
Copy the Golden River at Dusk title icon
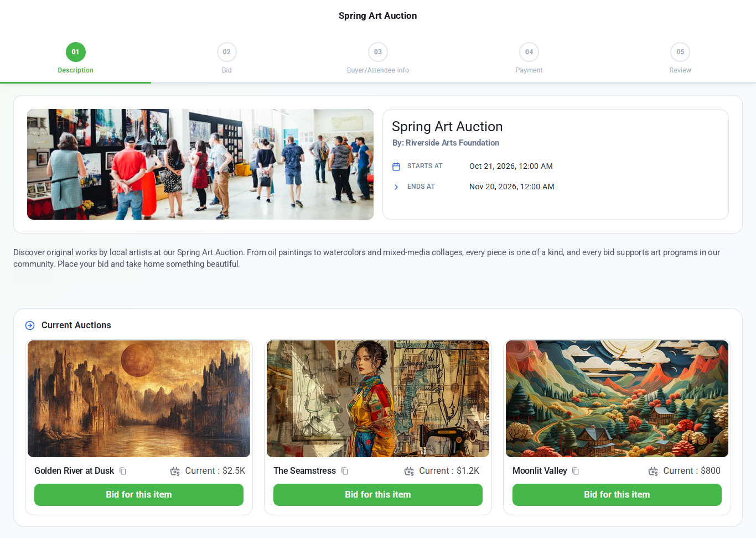[x=123, y=471]
